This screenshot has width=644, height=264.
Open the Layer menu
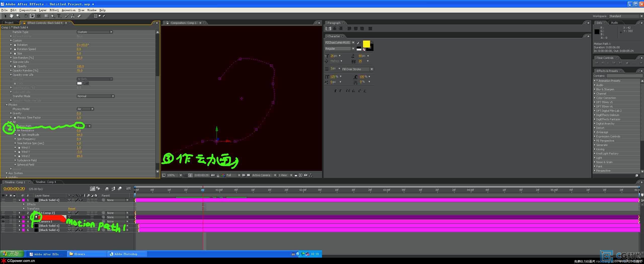[43, 10]
